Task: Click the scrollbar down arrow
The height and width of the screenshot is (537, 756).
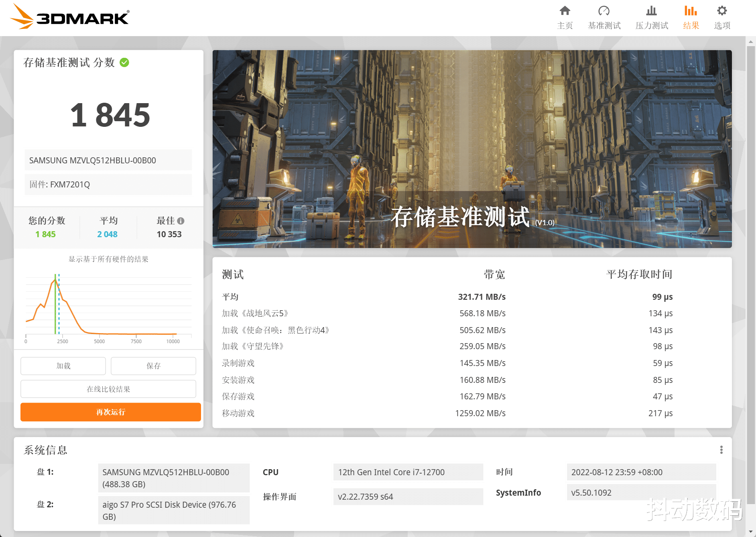Action: click(x=751, y=532)
